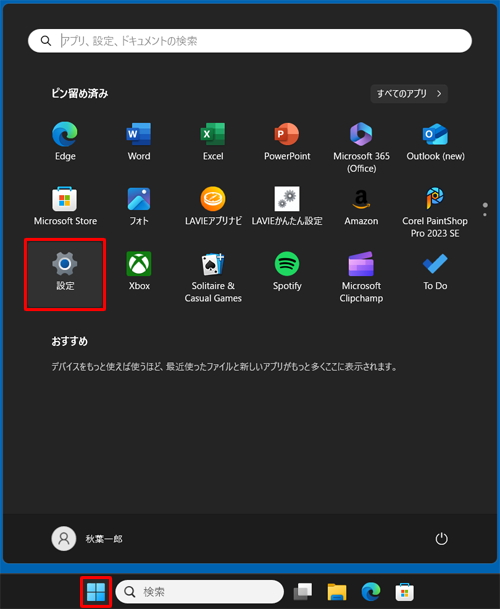This screenshot has height=609, width=500.
Task: Open the power options button
Action: [x=441, y=539]
